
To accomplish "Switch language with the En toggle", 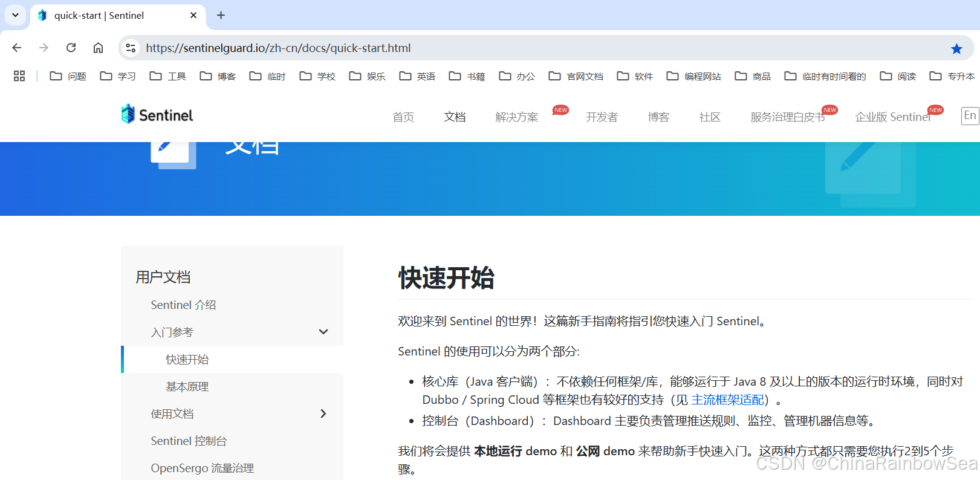I will pos(970,115).
